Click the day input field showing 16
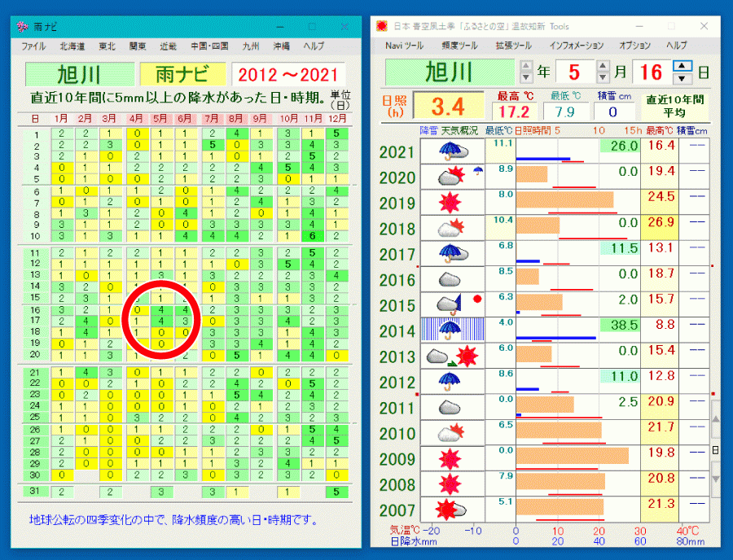The width and height of the screenshot is (733, 560). pyautogui.click(x=651, y=72)
